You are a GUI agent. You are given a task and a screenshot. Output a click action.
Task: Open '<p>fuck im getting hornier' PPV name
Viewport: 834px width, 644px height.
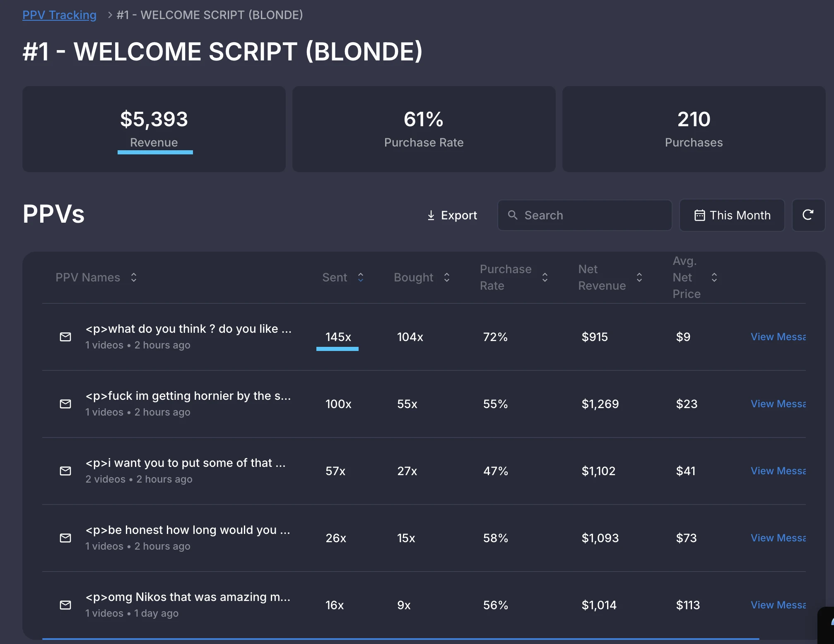click(x=188, y=396)
